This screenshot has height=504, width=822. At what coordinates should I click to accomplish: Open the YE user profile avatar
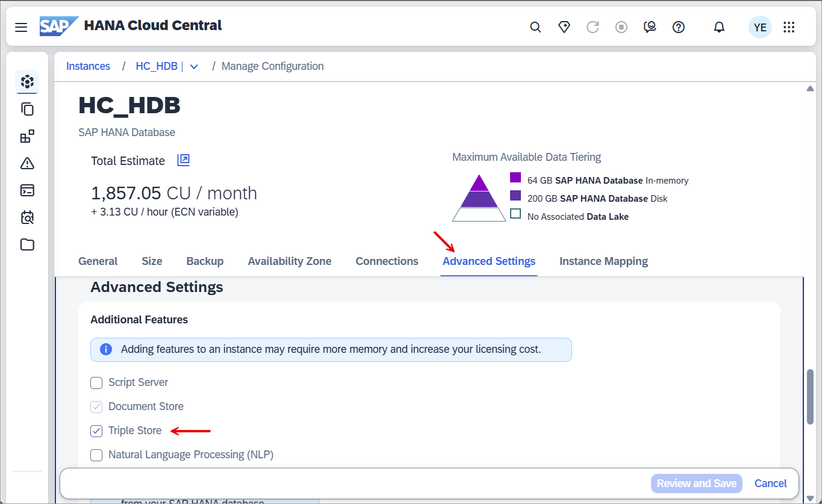click(760, 27)
